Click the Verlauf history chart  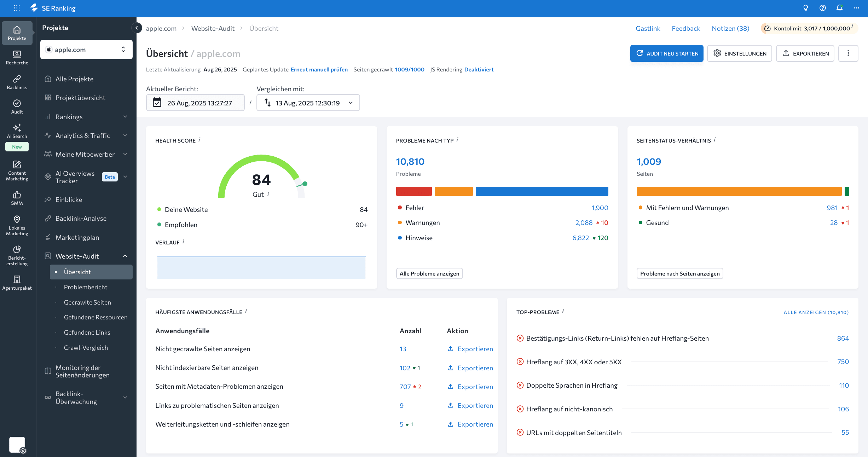coord(261,267)
